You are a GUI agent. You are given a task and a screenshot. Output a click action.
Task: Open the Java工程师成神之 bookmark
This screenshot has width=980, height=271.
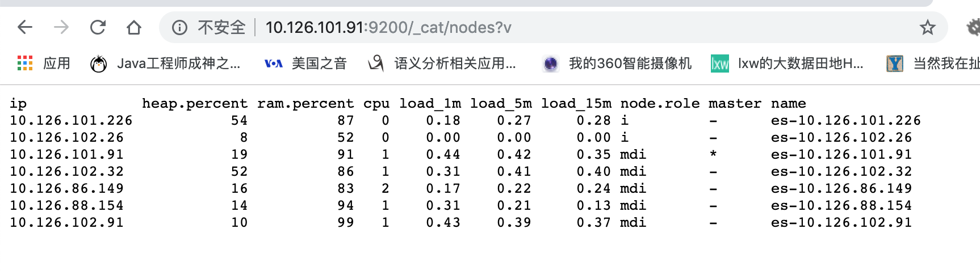[165, 63]
